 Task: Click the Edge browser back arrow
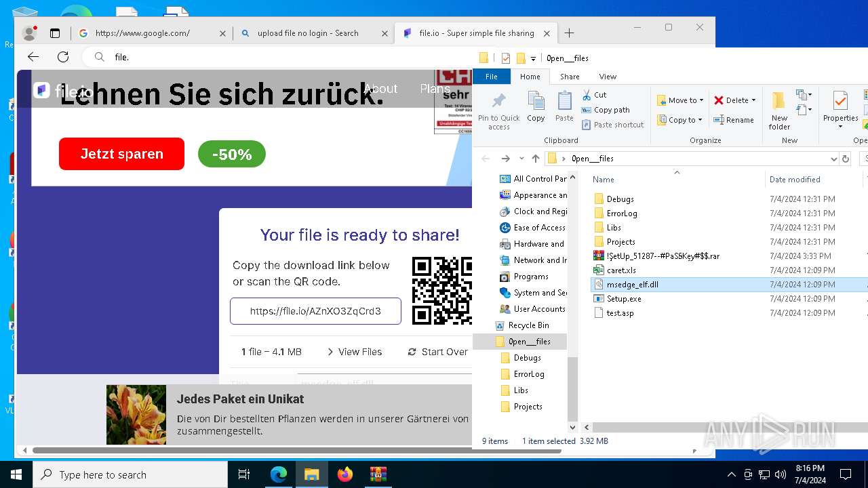coord(33,57)
